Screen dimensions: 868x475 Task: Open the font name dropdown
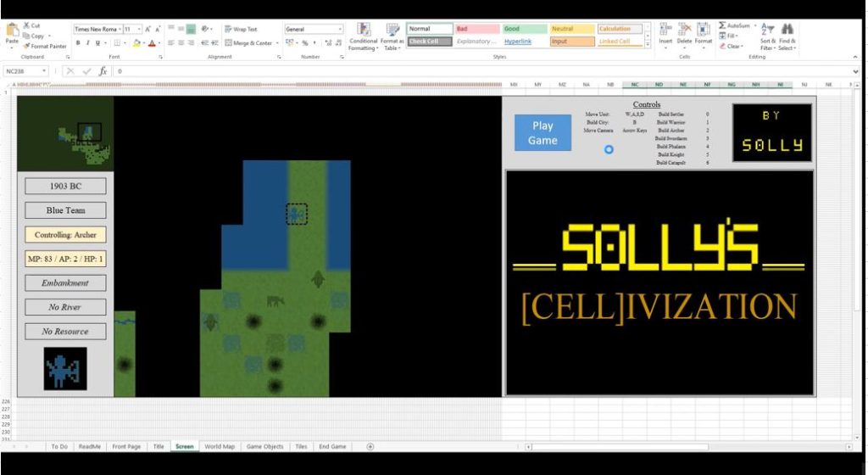[x=120, y=30]
